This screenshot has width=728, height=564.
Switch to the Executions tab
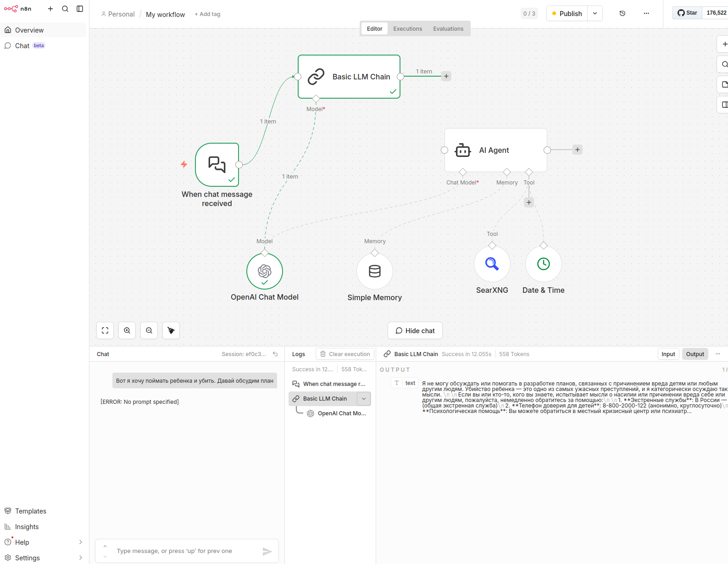[x=407, y=28]
